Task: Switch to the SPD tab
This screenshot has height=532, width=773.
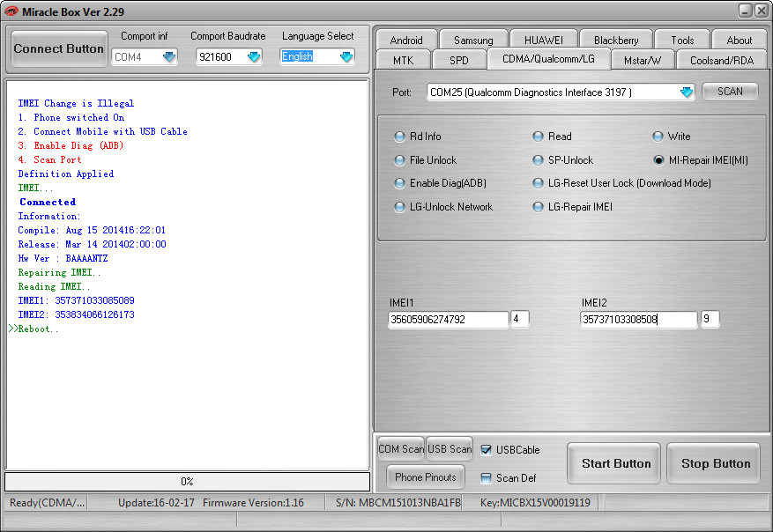Action: click(459, 60)
